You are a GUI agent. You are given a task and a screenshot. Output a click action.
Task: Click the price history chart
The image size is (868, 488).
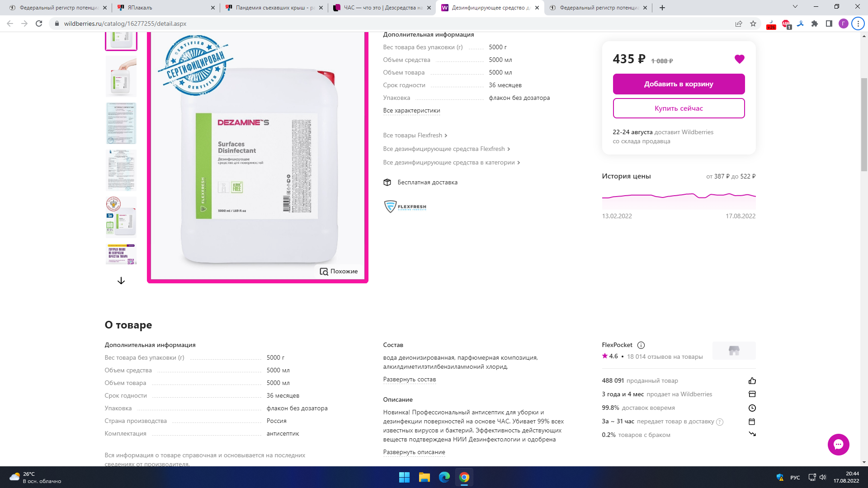(679, 201)
